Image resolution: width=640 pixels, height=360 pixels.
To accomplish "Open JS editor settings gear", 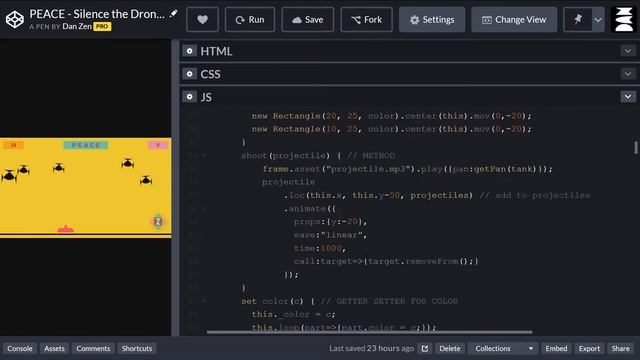I will coord(189,97).
